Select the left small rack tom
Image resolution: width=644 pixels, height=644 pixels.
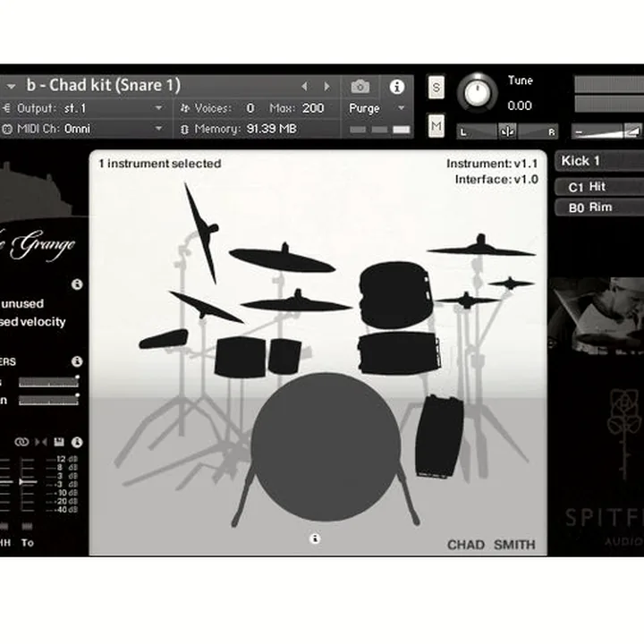[240, 357]
